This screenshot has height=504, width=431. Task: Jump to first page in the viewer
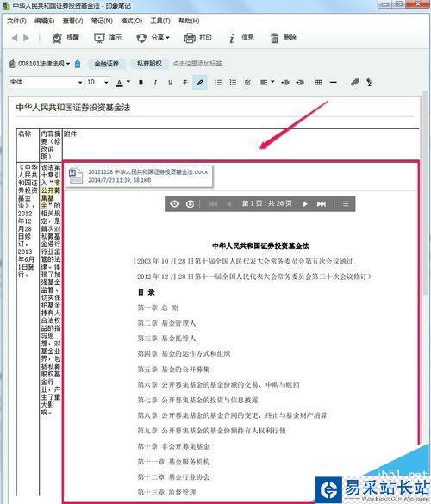(213, 204)
